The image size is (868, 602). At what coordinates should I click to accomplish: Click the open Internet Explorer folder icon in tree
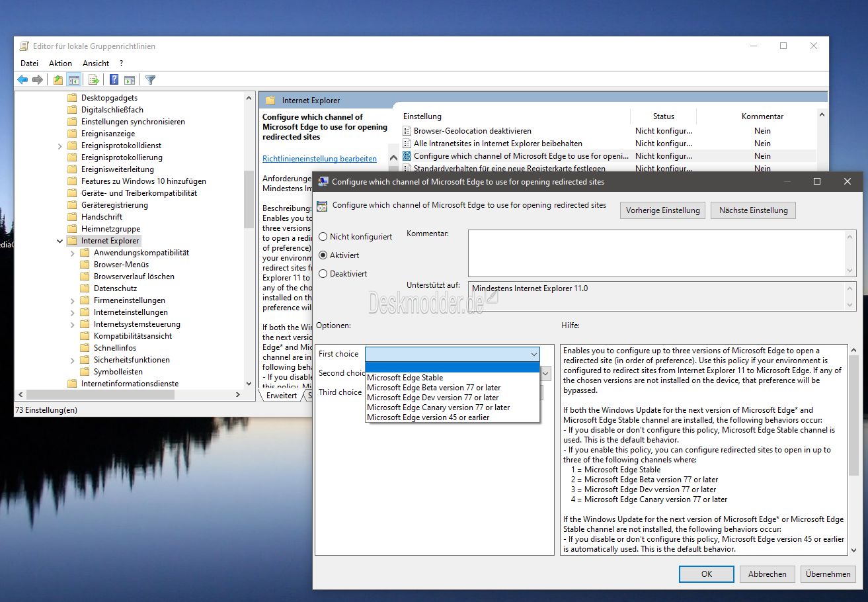[72, 241]
